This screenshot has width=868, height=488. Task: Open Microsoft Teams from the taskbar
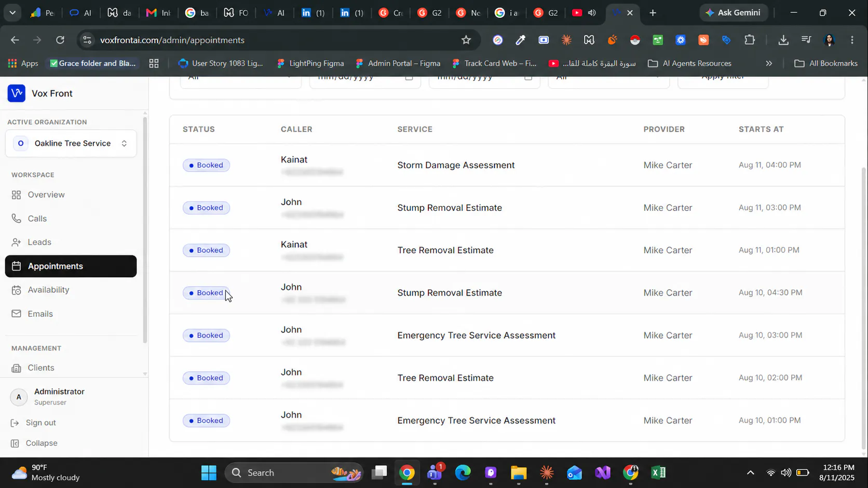click(435, 472)
